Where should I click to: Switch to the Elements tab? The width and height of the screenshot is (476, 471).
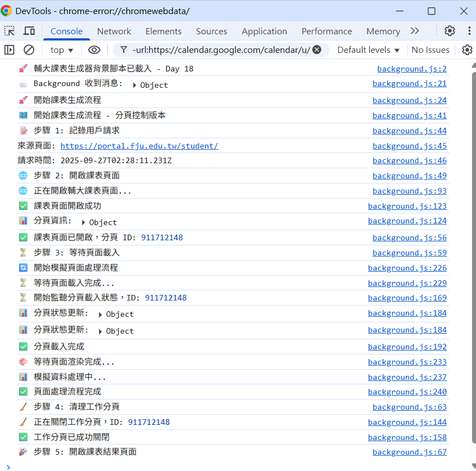click(x=163, y=31)
